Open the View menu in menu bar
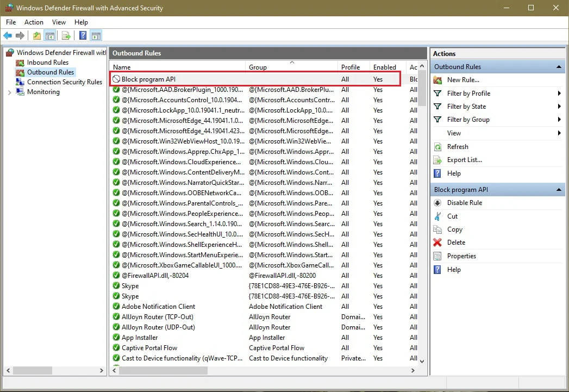569x392 pixels. click(x=59, y=22)
